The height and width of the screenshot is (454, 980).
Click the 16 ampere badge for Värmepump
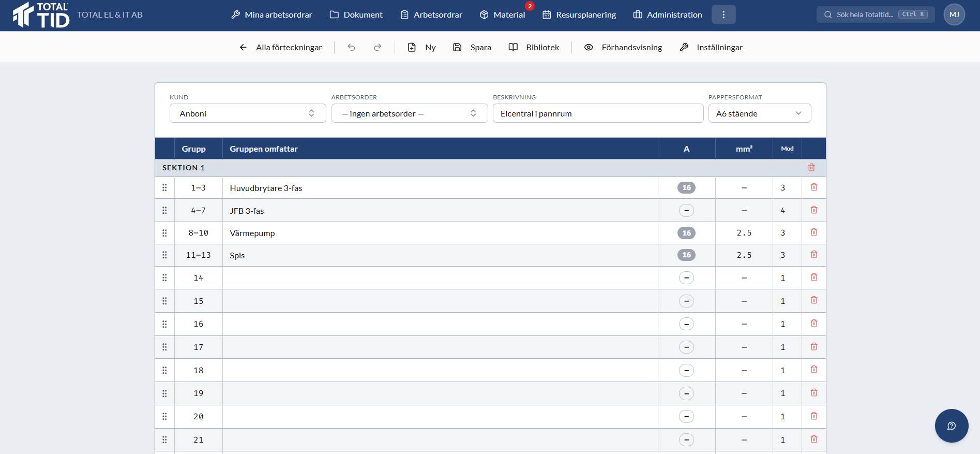click(x=686, y=233)
